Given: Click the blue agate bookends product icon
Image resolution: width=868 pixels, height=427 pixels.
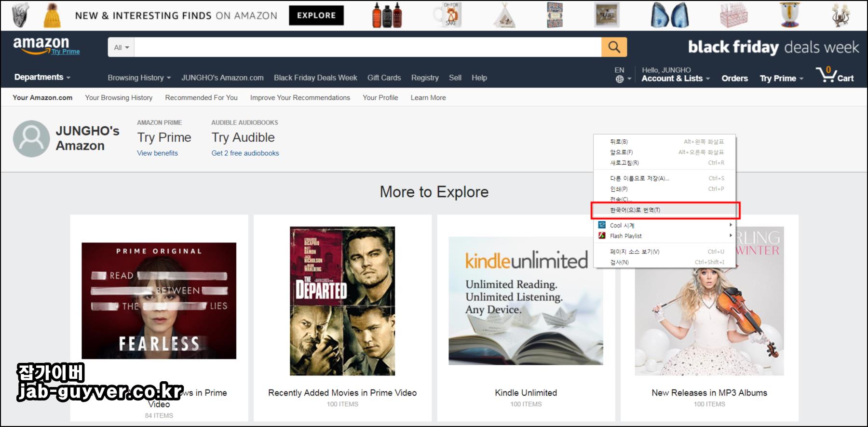Looking at the screenshot, I should pyautogui.click(x=670, y=15).
